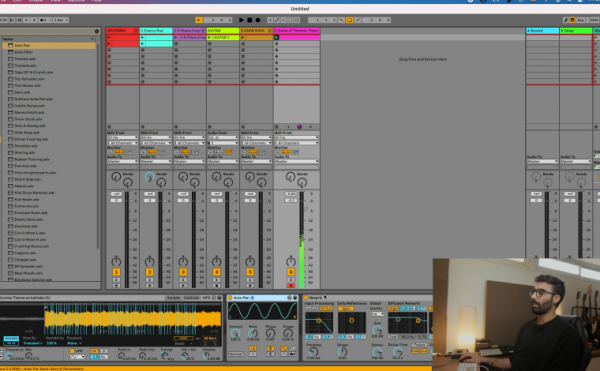This screenshot has width=600, height=371.
Task: Click the 4/4 time signature field
Action: pyautogui.click(x=30, y=20)
